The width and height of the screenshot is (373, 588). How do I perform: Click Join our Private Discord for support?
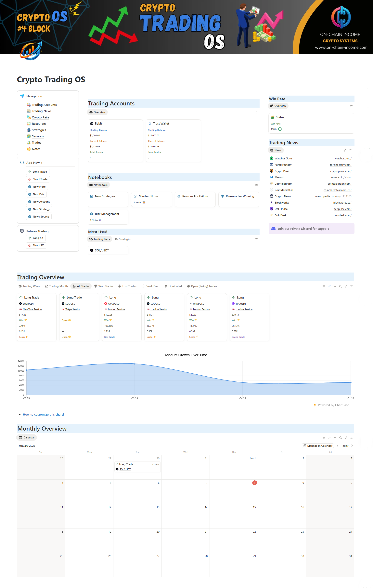pos(303,229)
